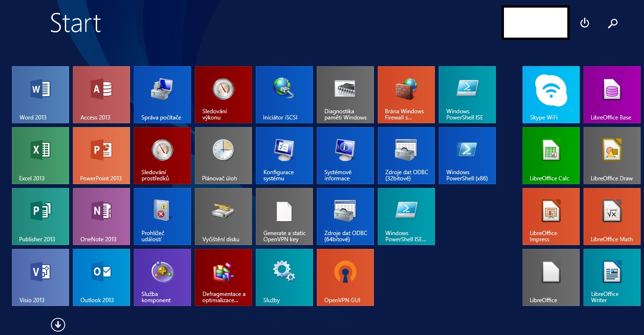Image resolution: width=644 pixels, height=335 pixels.
Task: Launch Windows PowerShell ISE tile
Action: click(467, 95)
